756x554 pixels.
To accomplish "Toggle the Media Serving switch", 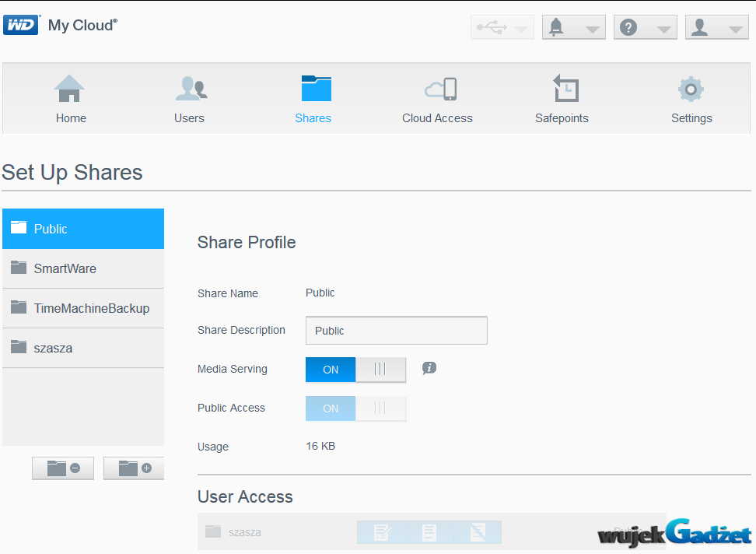I will (355, 370).
